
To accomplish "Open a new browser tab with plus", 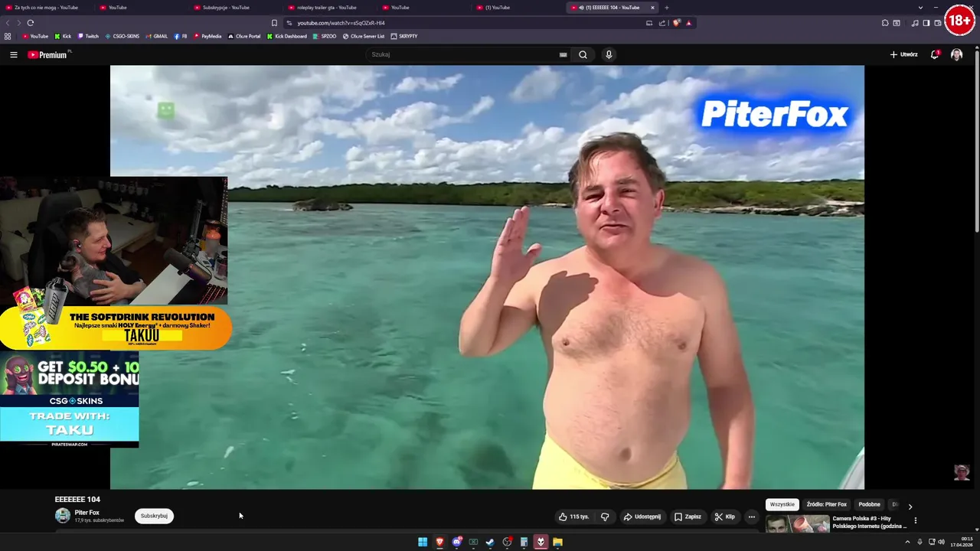I will 666,8.
